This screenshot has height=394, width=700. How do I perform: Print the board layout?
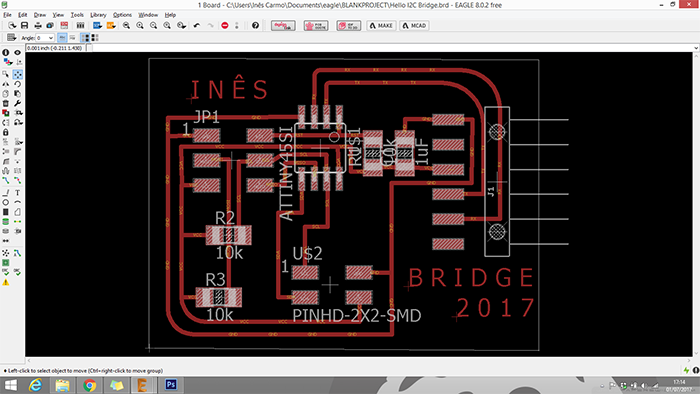38,25
